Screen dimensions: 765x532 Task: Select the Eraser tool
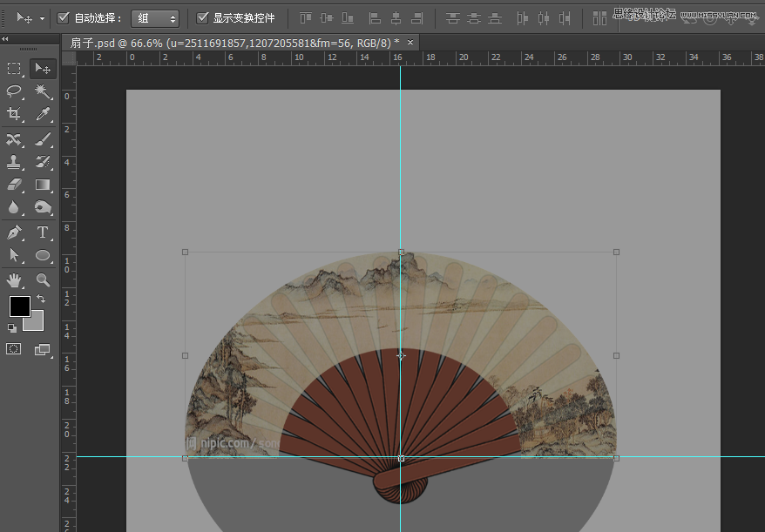[x=15, y=185]
